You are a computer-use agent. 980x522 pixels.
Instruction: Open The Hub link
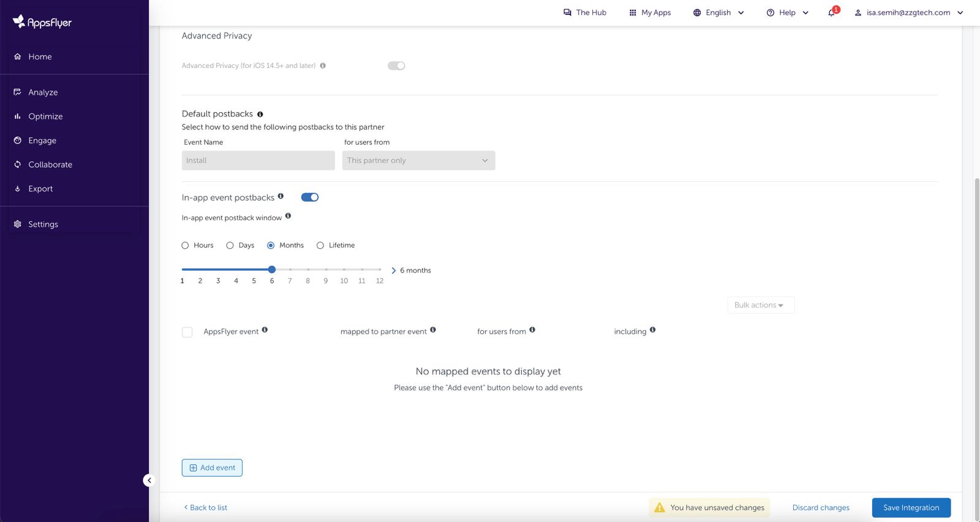click(x=585, y=12)
